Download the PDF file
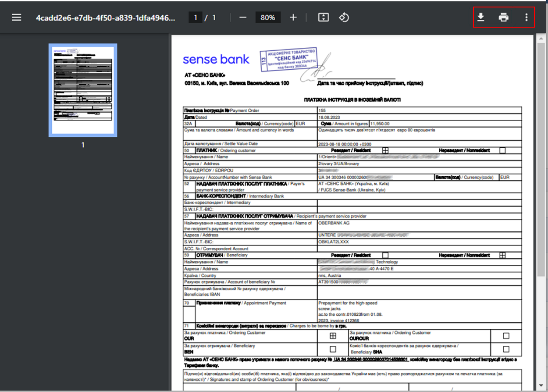Viewport: 548px width, 392px height. click(x=481, y=18)
